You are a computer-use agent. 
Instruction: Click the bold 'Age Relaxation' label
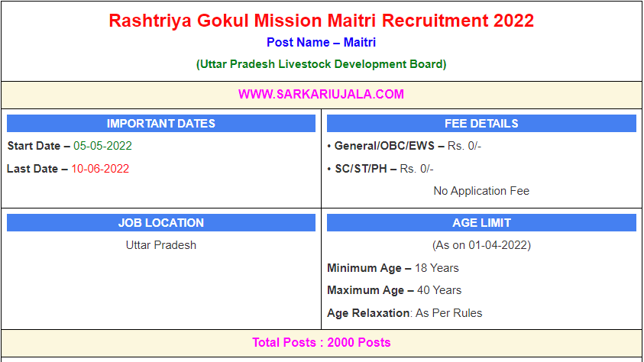click(369, 313)
